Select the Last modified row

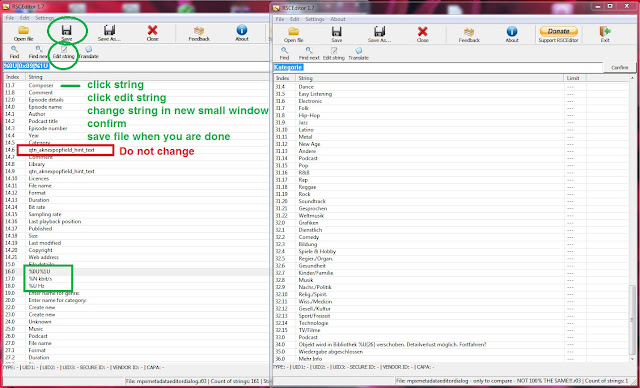(136, 243)
